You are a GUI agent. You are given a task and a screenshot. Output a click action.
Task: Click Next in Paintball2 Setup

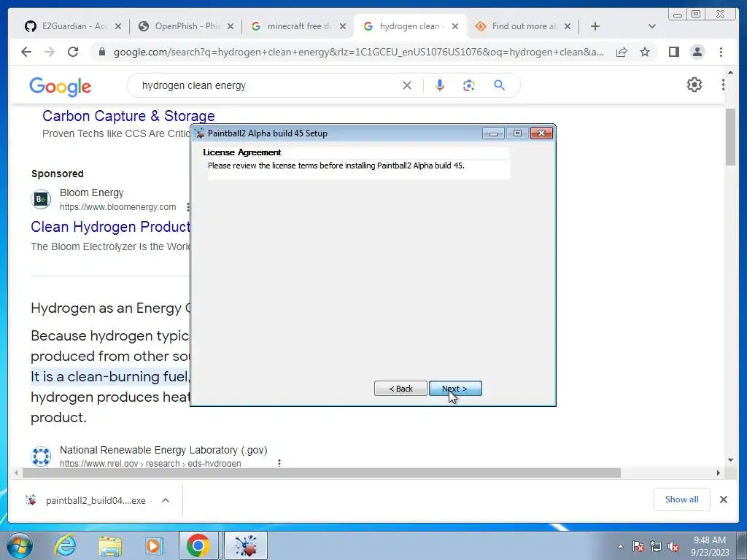[x=455, y=389]
